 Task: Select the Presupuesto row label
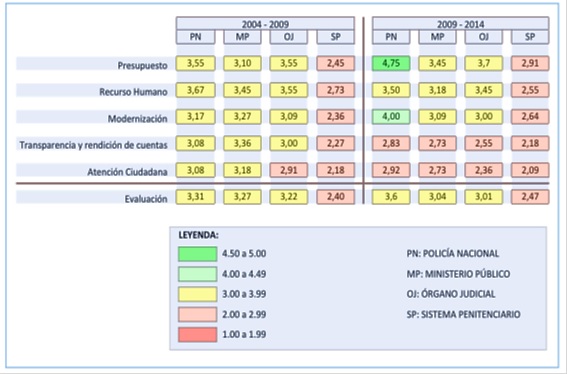(142, 65)
